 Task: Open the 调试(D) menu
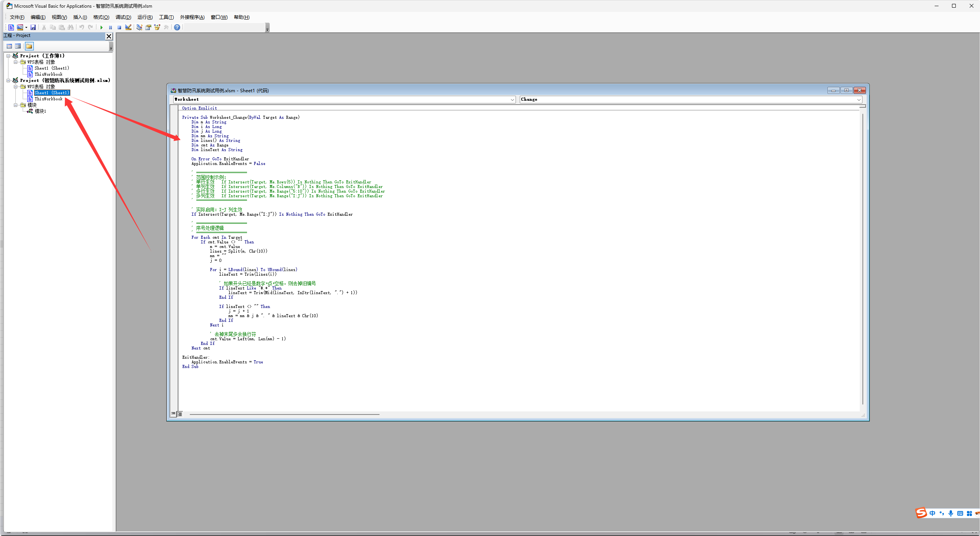(x=123, y=17)
